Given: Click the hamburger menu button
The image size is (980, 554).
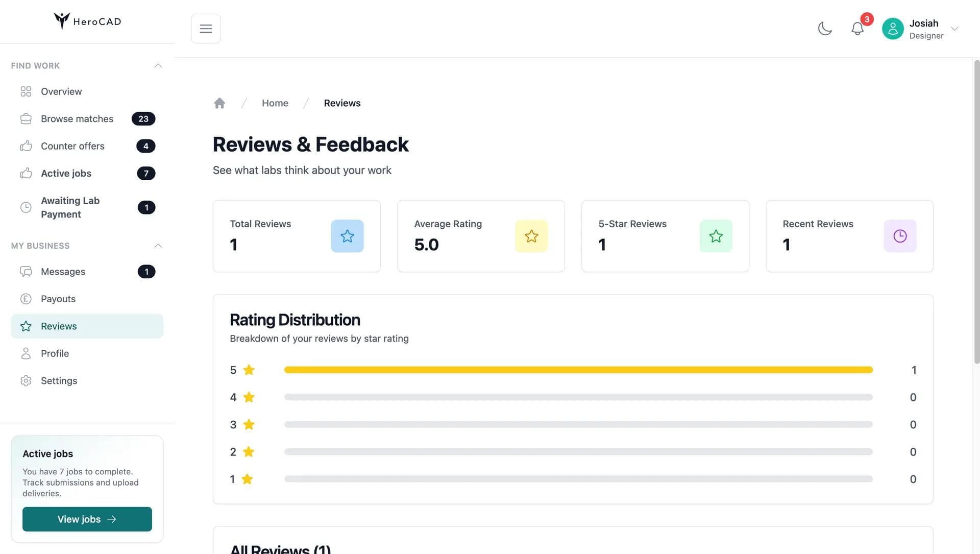Looking at the screenshot, I should [x=206, y=29].
